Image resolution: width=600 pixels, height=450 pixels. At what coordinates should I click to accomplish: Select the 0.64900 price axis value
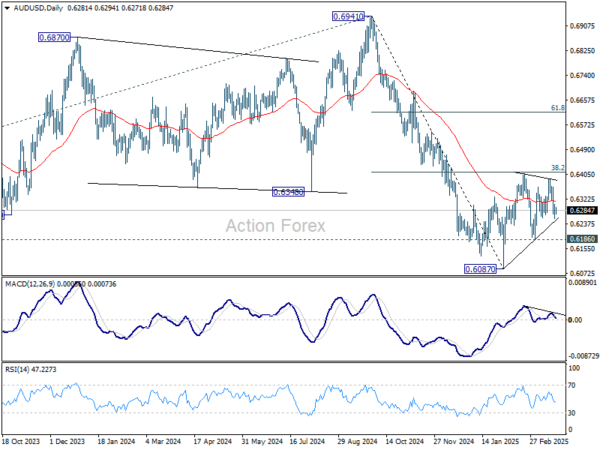coord(582,150)
